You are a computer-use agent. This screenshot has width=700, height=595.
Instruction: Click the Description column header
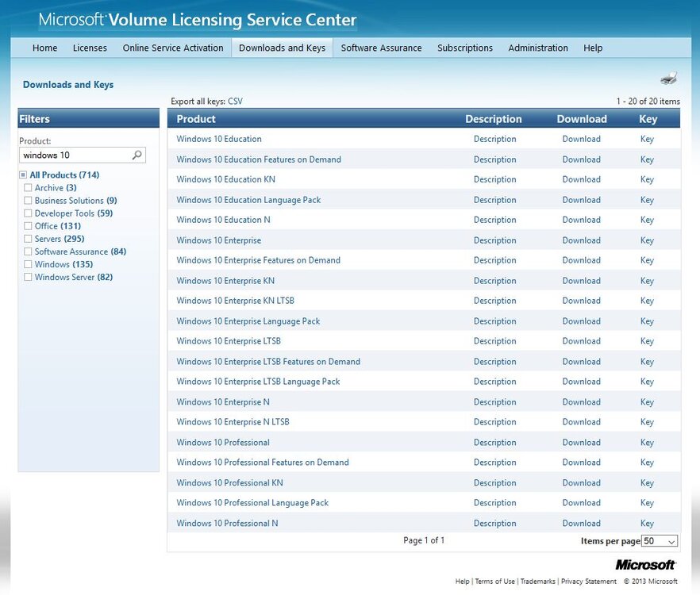coord(494,119)
